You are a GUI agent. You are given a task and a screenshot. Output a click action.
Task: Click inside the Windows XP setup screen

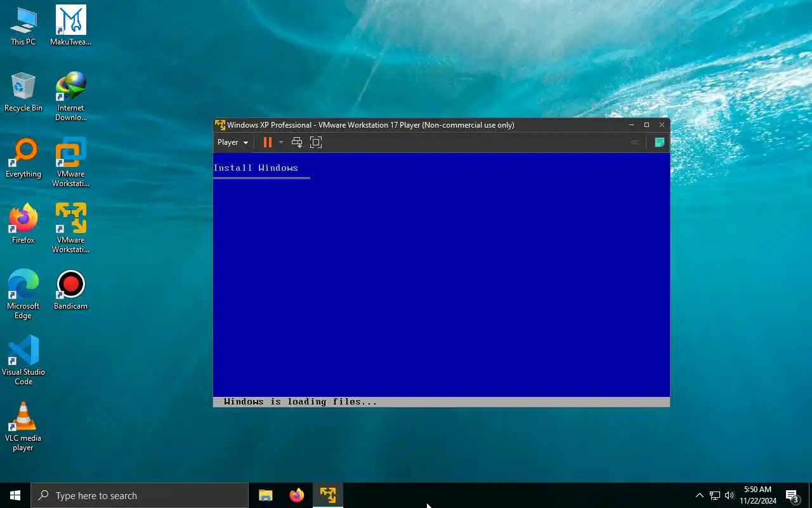(442, 279)
